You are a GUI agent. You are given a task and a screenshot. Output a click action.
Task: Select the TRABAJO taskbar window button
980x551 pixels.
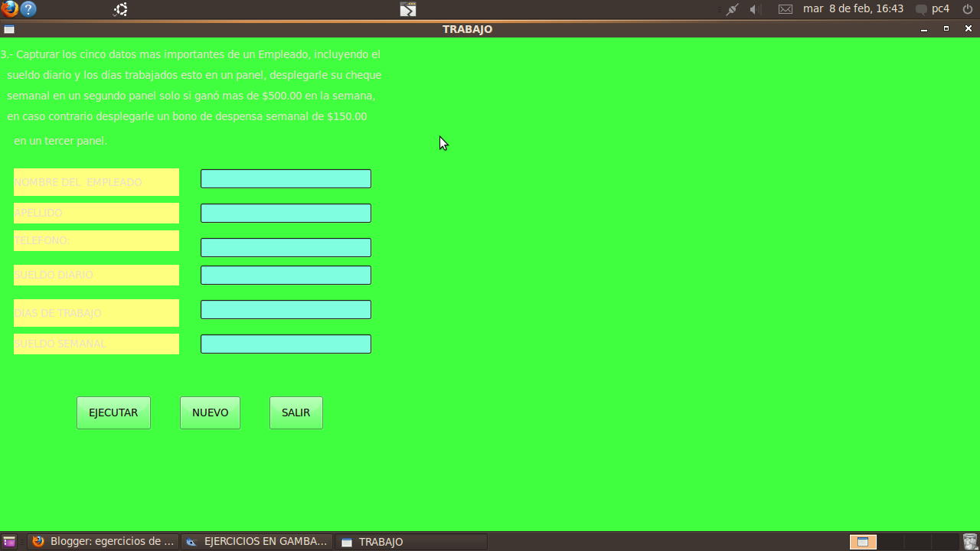(x=411, y=542)
